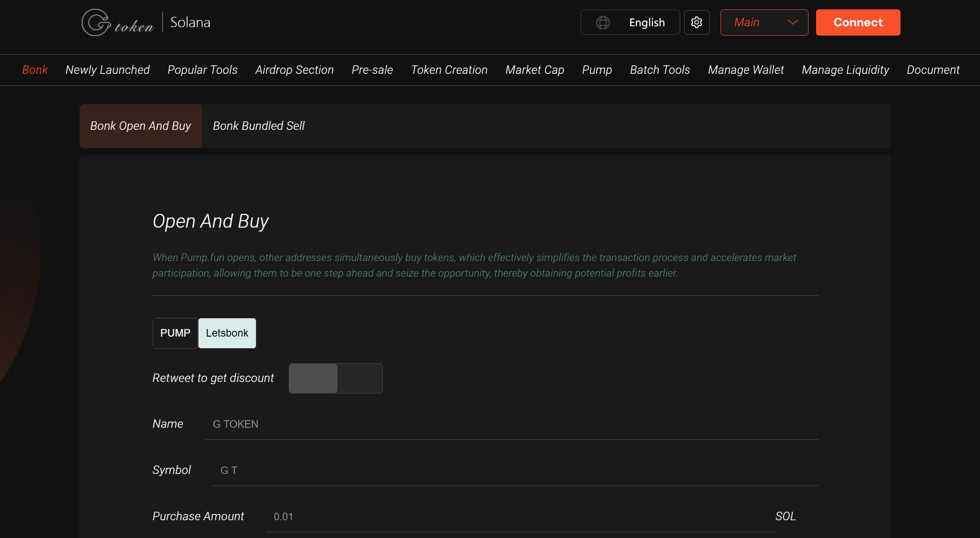This screenshot has width=980, height=538.
Task: Click the Connect wallet button
Action: click(857, 22)
